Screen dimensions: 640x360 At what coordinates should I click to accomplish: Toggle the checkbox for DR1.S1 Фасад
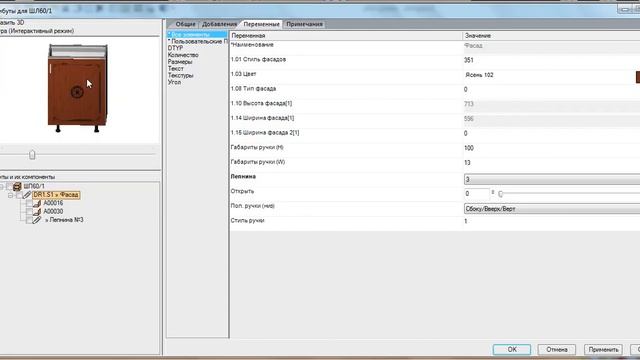pyautogui.click(x=19, y=195)
